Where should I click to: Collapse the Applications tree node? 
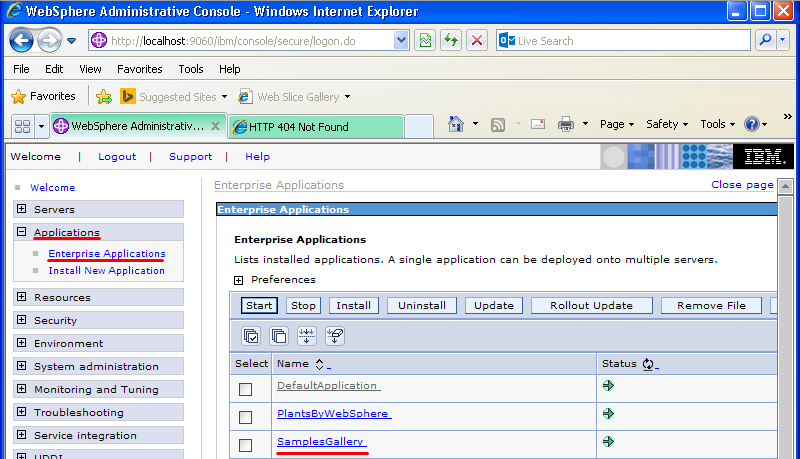tap(21, 232)
